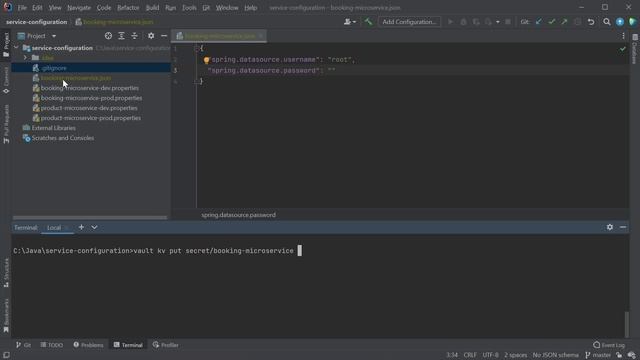Click Git Update Project arrow icon
This screenshot has height=360, width=640.
pyautogui.click(x=539, y=22)
